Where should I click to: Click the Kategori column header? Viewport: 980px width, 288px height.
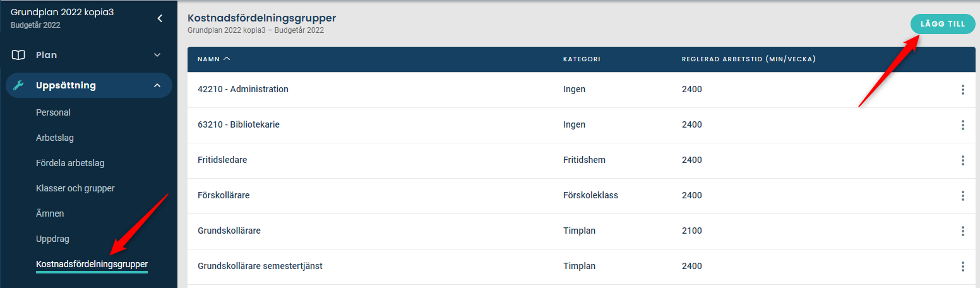[x=582, y=59]
